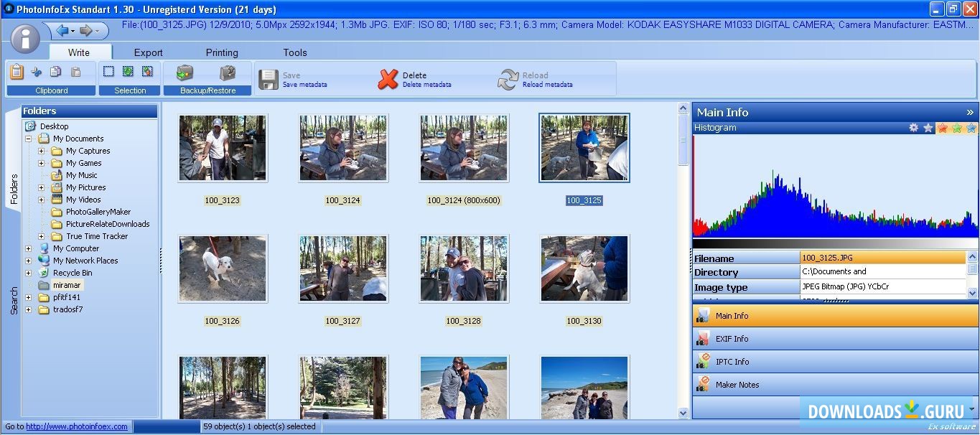
Task: Open the info panel via the i icon
Action: 24,38
